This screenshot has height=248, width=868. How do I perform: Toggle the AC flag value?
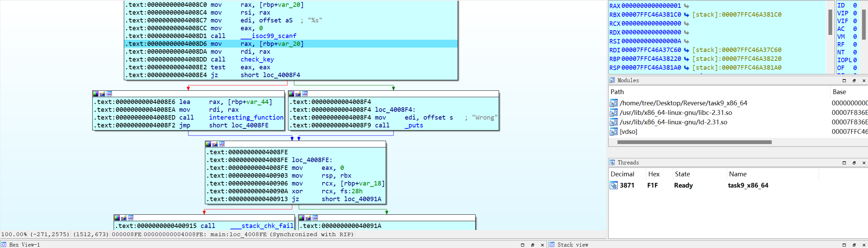[x=855, y=29]
